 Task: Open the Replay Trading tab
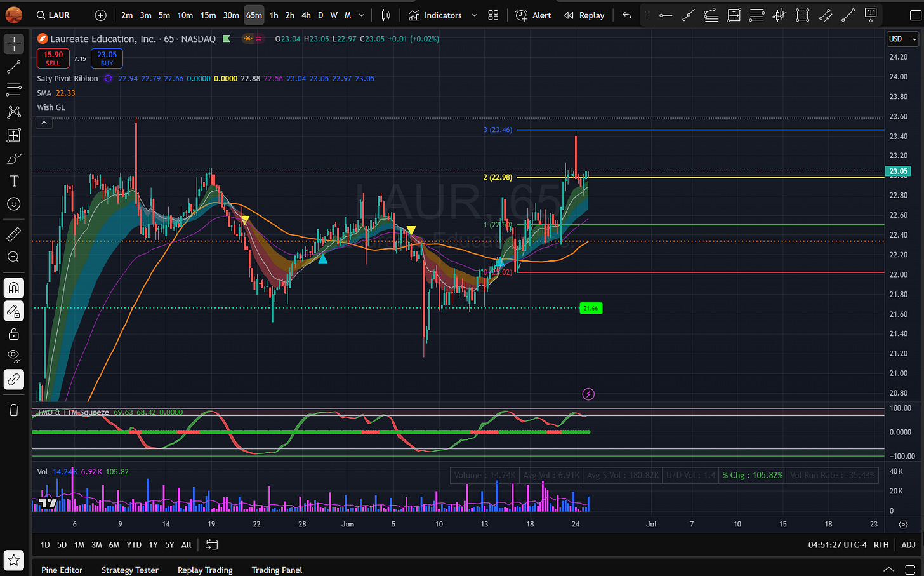click(x=205, y=570)
